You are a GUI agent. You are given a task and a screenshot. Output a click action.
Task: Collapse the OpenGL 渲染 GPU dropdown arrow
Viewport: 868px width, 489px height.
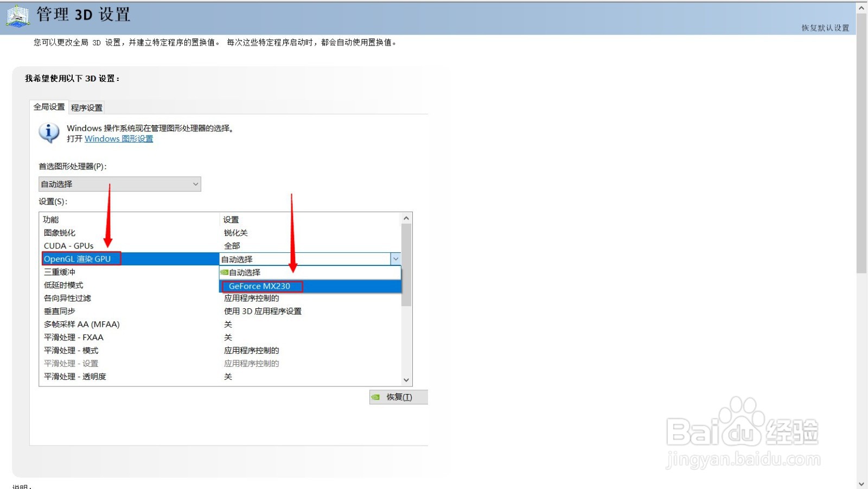[396, 259]
